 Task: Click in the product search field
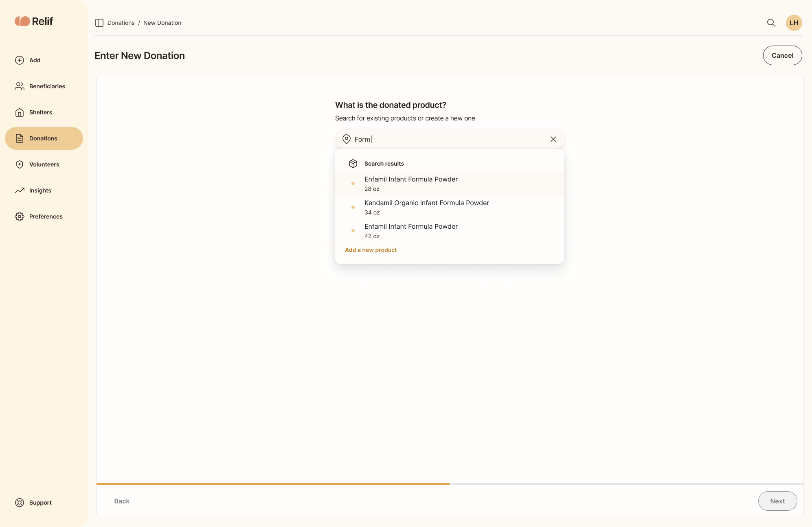tap(450, 139)
